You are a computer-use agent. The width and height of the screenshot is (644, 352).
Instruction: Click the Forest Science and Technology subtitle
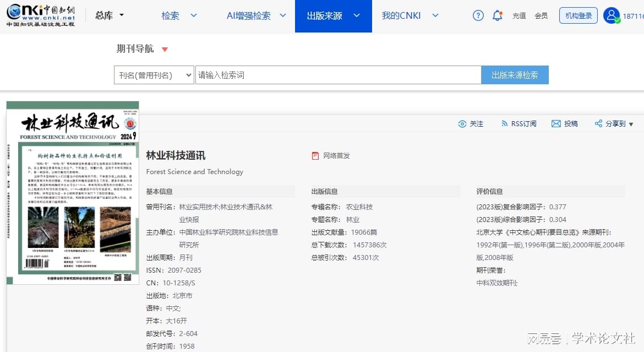point(195,171)
